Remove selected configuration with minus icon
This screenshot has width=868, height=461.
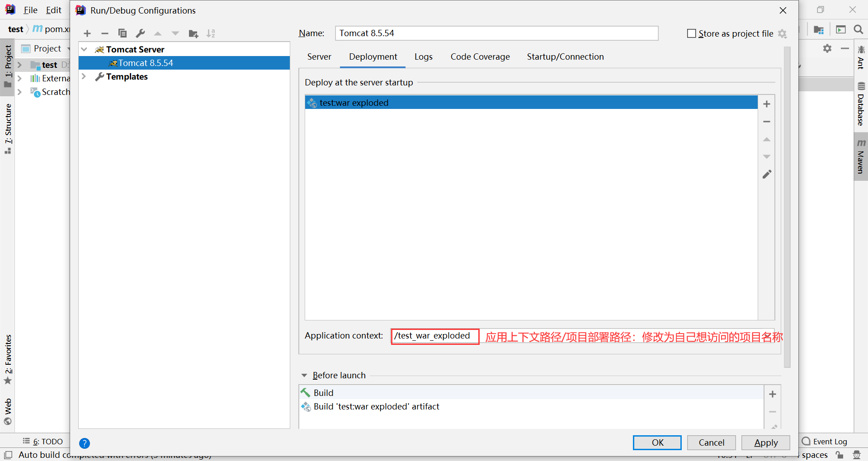104,33
